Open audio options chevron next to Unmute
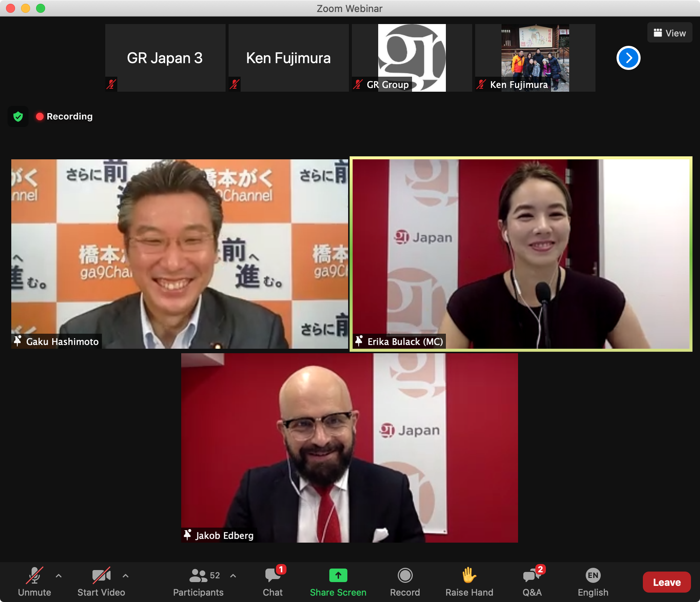This screenshot has width=700, height=602. (x=59, y=576)
